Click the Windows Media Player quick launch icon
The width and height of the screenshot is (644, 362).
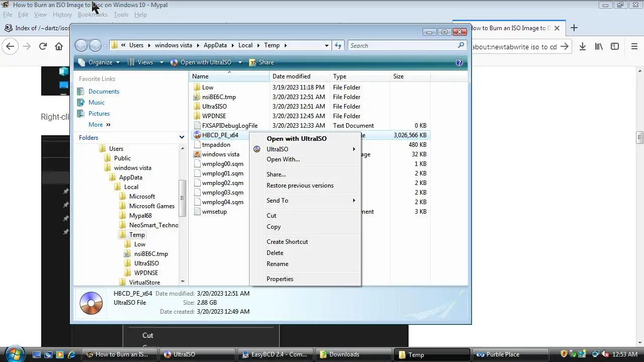(60, 354)
